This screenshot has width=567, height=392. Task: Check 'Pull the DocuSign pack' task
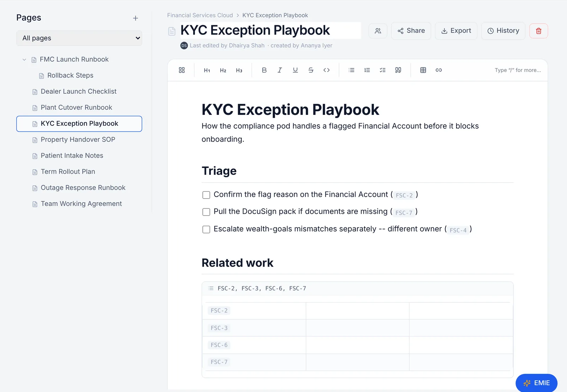coord(206,212)
